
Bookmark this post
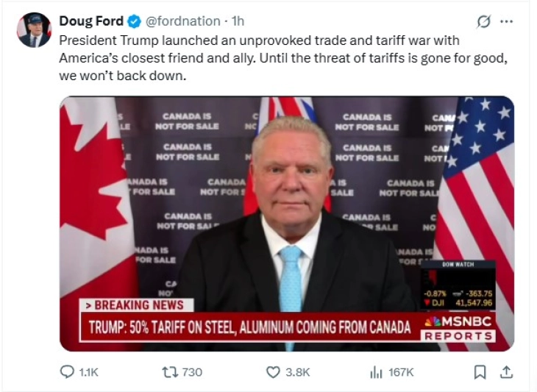[480, 372]
